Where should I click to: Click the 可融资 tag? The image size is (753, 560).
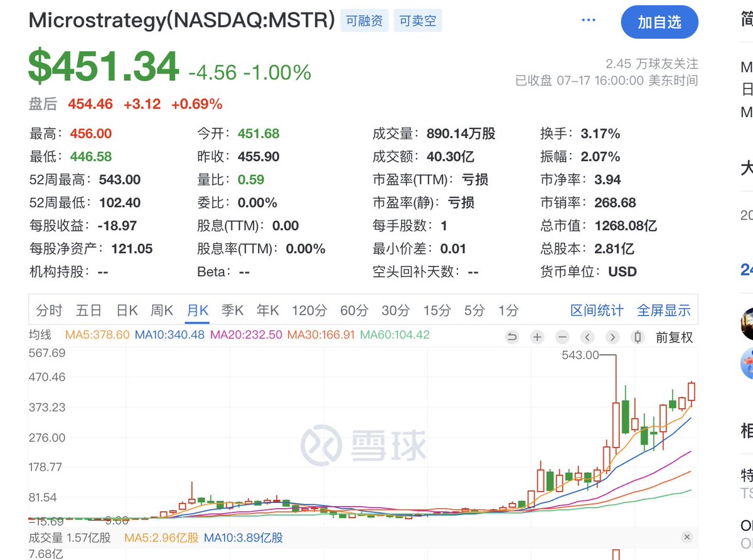click(365, 21)
